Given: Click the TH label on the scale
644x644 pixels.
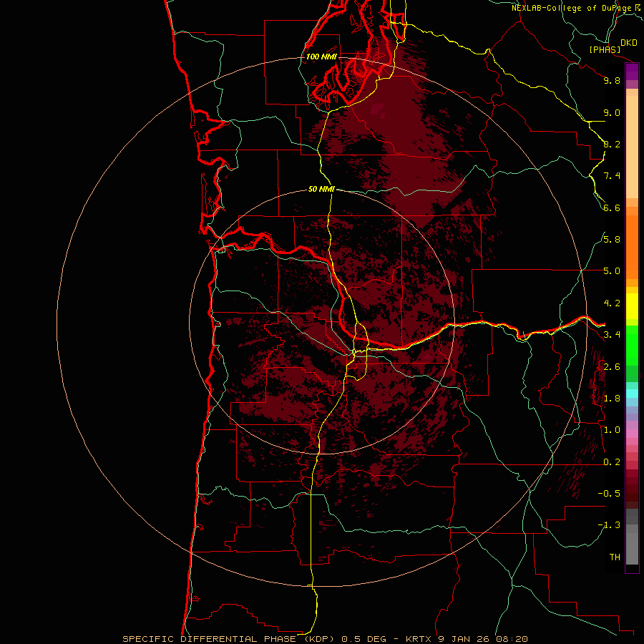Looking at the screenshot, I should point(615,557).
